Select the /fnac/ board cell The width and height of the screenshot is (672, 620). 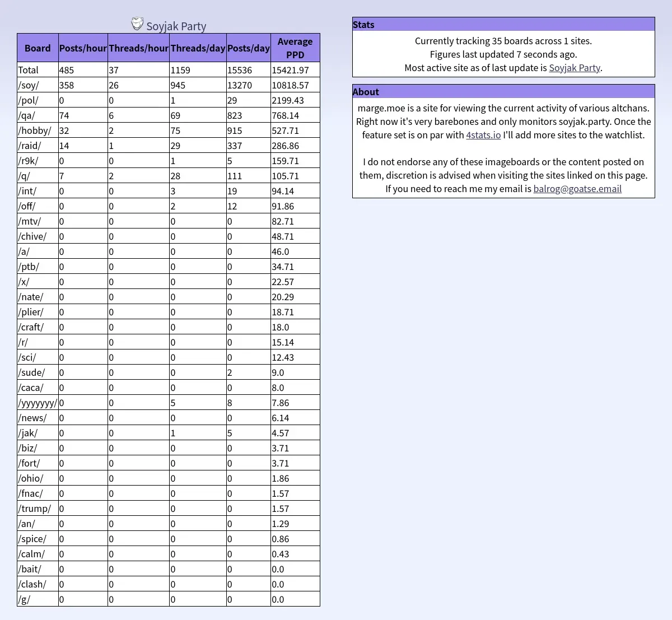38,493
